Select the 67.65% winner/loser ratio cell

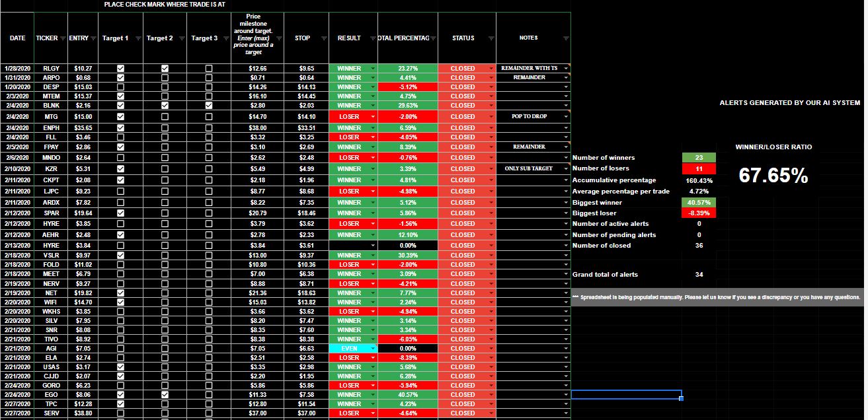tap(773, 176)
